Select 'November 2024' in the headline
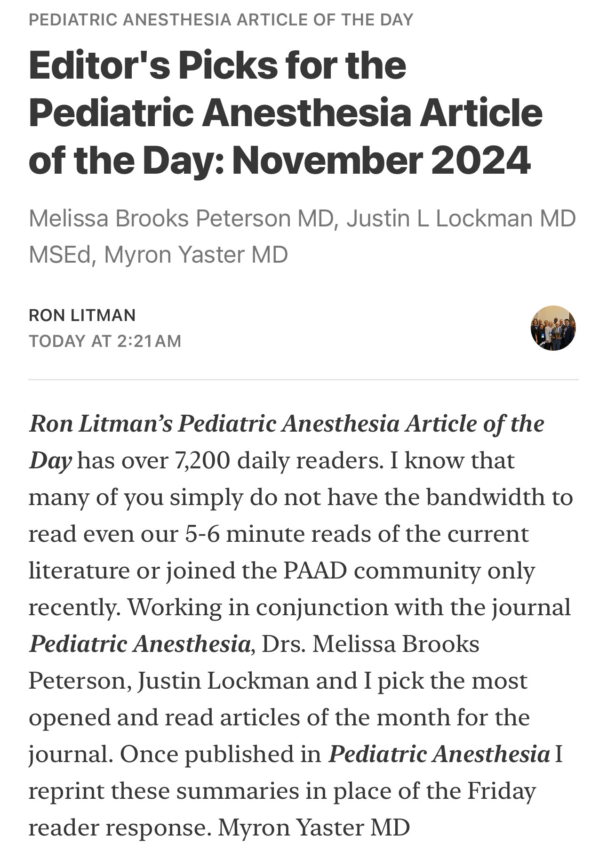Viewport: 607px width, 868px height. [x=382, y=160]
